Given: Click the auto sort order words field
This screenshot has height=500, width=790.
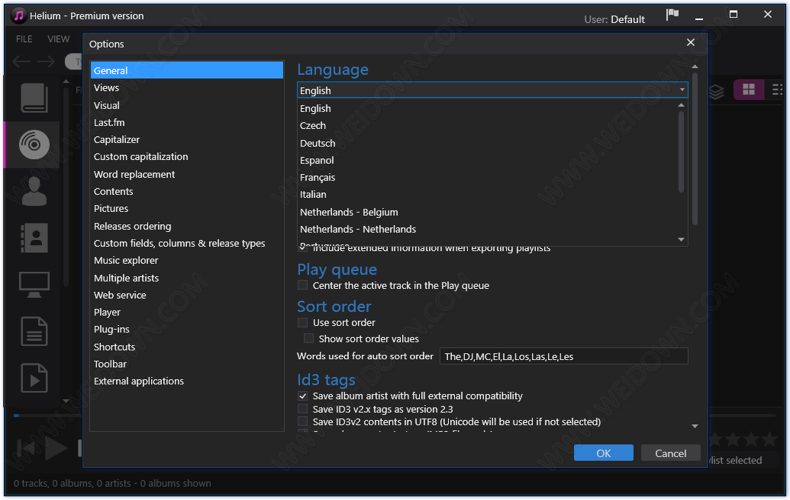Looking at the screenshot, I should point(564,356).
